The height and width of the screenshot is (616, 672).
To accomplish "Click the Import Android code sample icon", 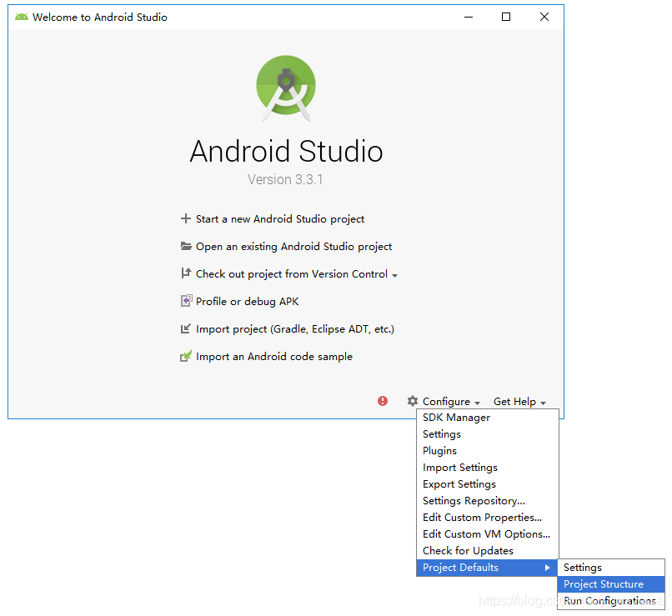I will (185, 356).
